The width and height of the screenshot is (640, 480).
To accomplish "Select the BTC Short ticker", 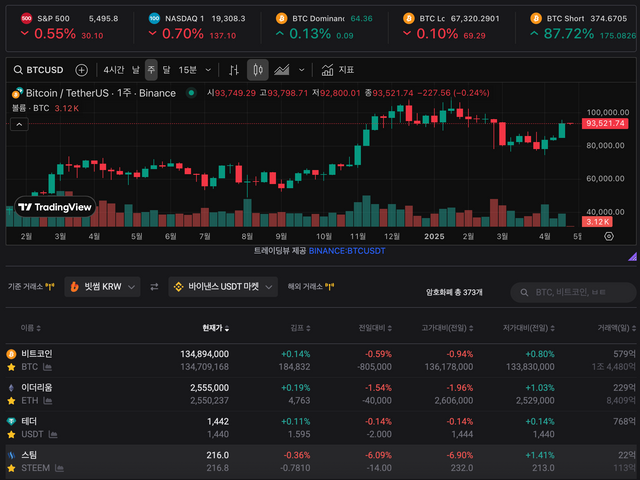I will [582, 27].
